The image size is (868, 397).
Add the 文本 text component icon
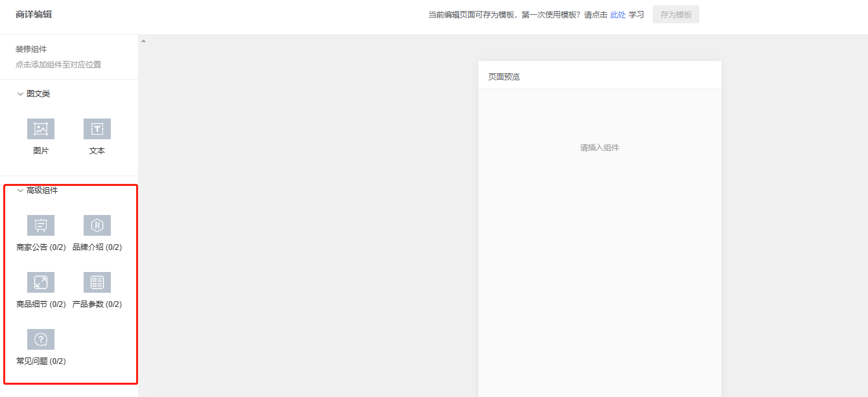click(x=97, y=129)
